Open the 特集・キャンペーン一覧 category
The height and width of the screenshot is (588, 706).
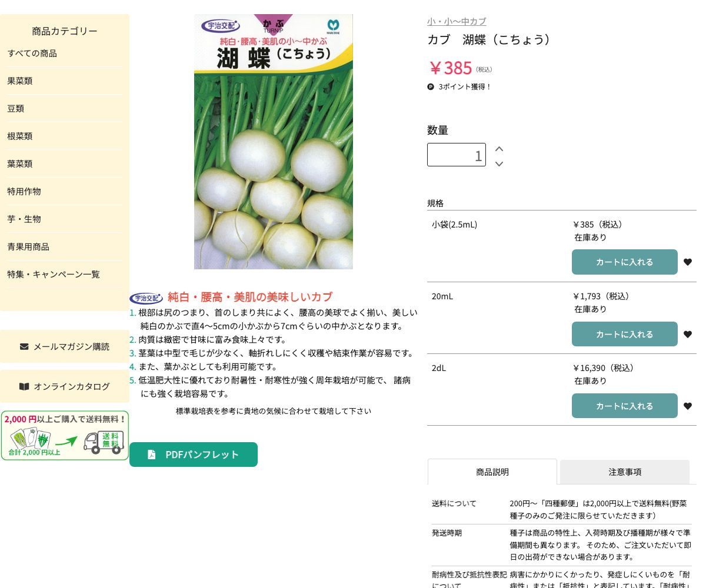pyautogui.click(x=53, y=274)
